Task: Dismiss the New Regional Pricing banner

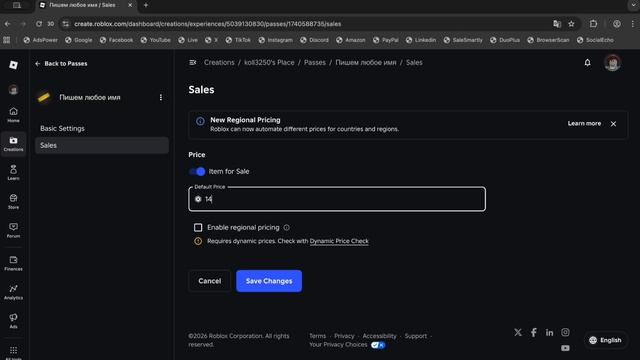Action: pos(613,124)
